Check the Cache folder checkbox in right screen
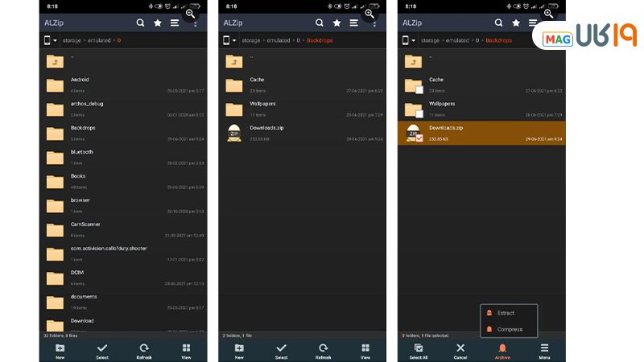The image size is (644, 362). 419,89
